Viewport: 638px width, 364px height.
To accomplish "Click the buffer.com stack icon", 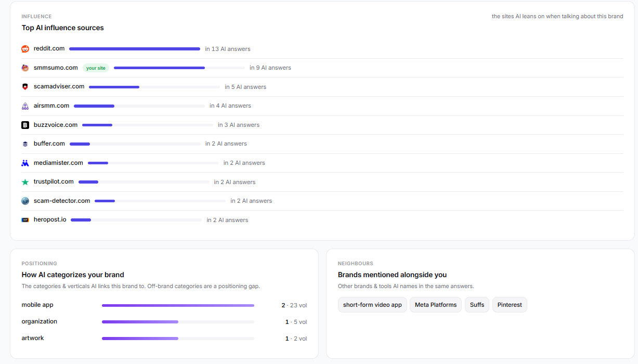I will (25, 144).
